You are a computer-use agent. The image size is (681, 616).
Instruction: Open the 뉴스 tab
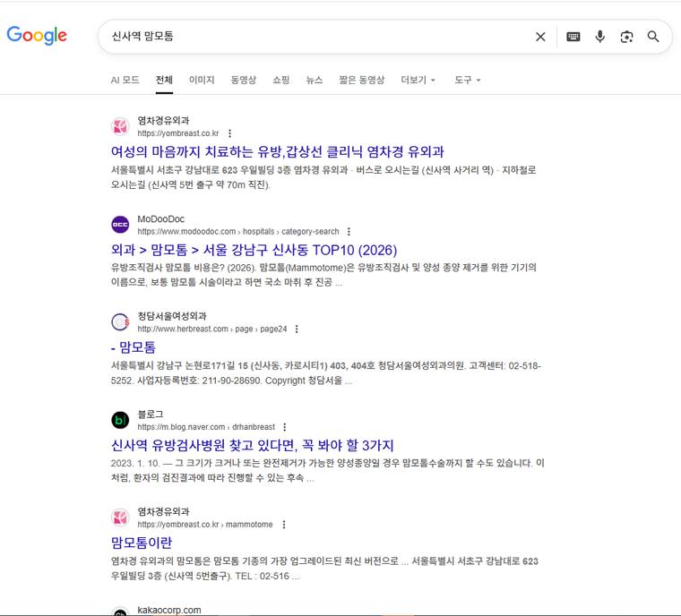point(314,80)
